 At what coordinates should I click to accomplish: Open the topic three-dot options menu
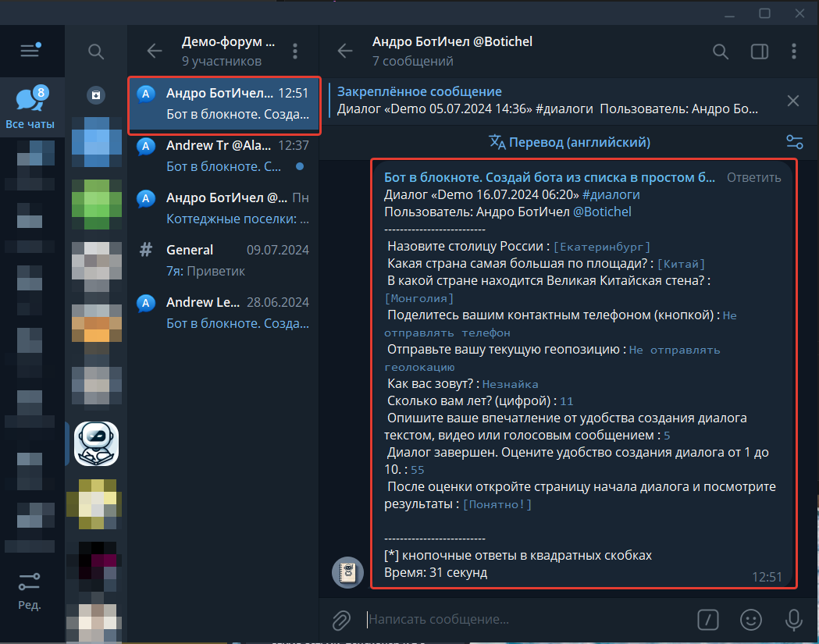(794, 52)
